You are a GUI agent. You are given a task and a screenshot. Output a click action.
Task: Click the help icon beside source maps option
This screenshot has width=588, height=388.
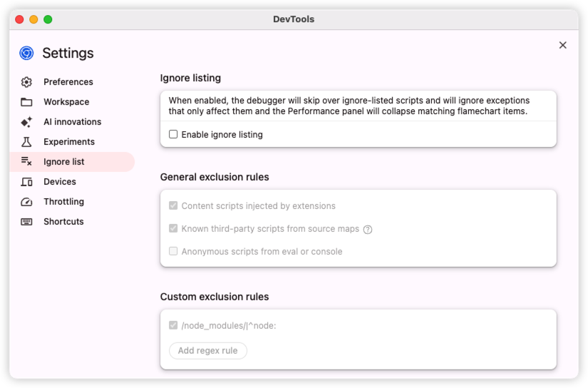(368, 230)
